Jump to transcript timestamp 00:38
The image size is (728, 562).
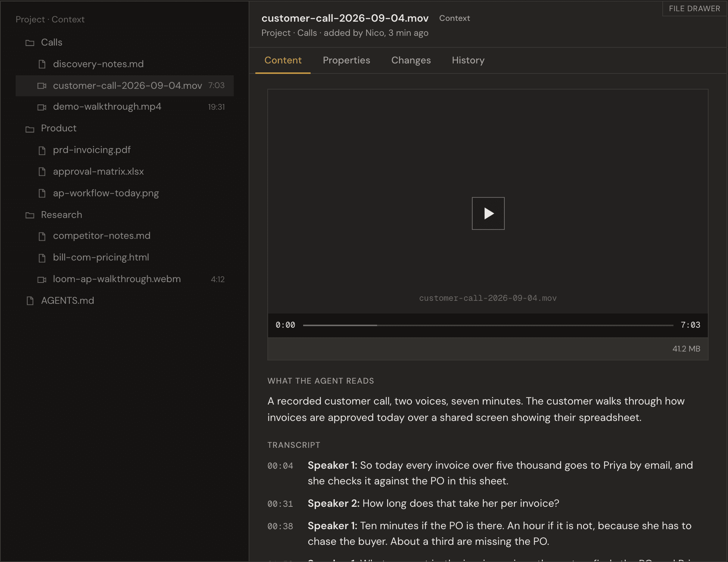click(280, 526)
